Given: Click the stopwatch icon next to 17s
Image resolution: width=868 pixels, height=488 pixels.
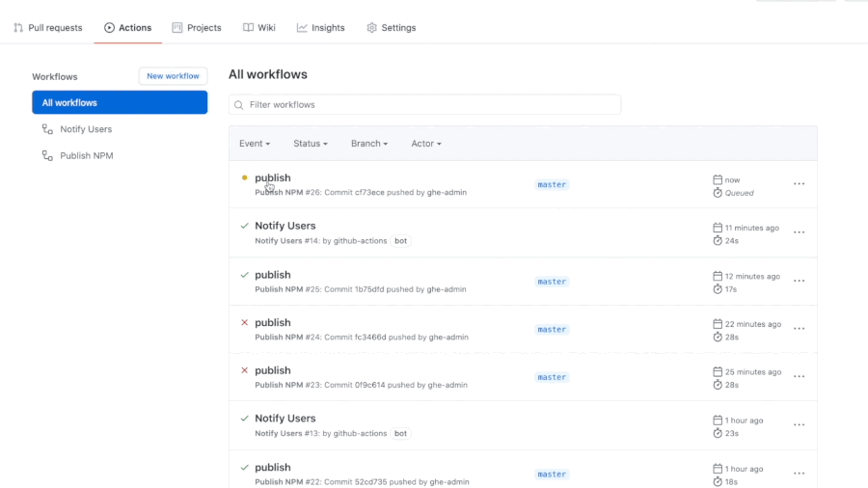Looking at the screenshot, I should click(718, 288).
